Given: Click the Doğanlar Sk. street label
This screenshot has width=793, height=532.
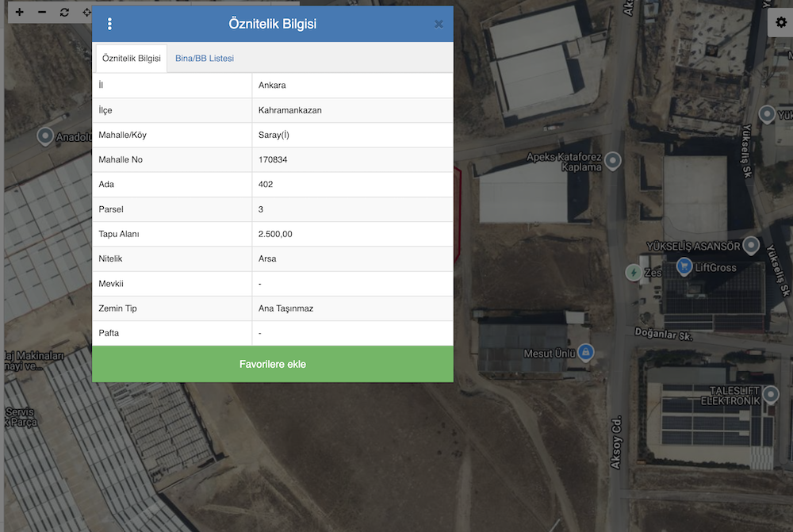Looking at the screenshot, I should point(664,335).
